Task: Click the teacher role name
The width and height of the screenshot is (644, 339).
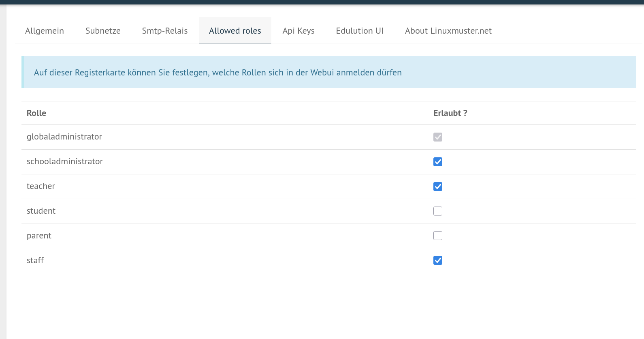Action: (41, 186)
